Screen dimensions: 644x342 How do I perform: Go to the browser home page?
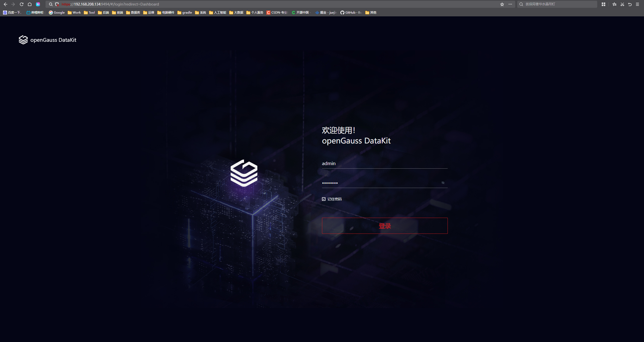click(29, 4)
